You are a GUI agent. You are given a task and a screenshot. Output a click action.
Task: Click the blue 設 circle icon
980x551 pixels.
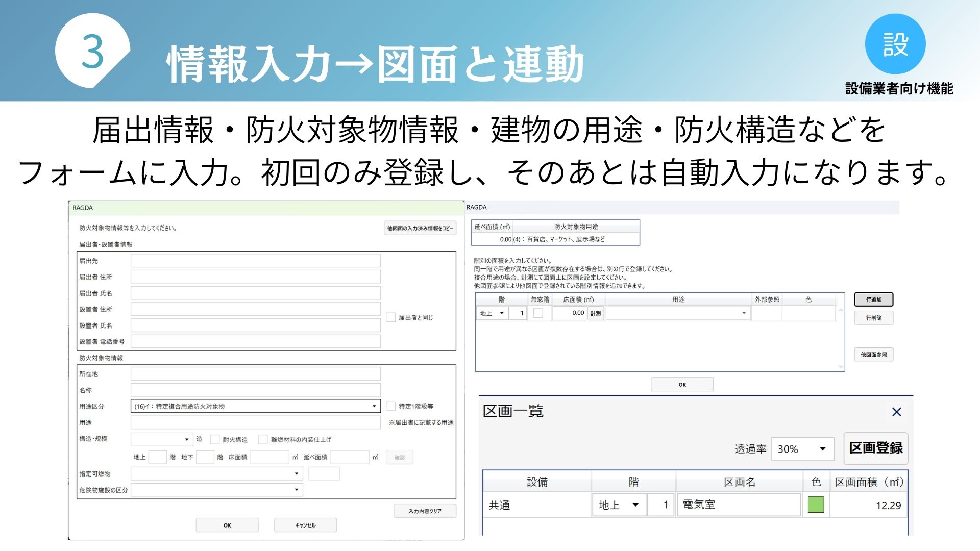click(x=895, y=44)
